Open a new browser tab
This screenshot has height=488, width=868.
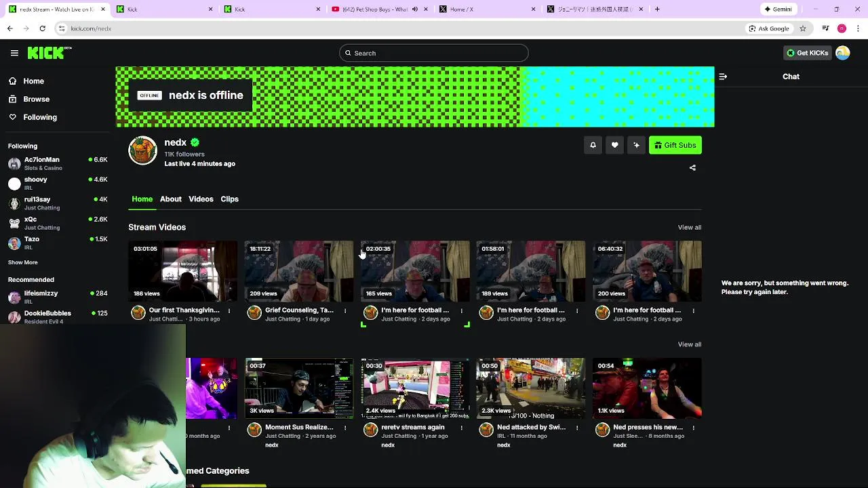click(x=657, y=9)
